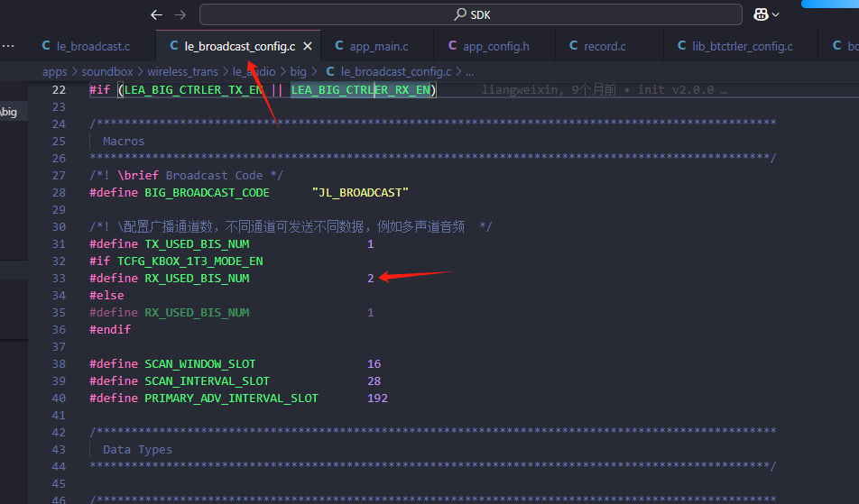
Task: Click the Chinese comment on line 30
Action: [291, 226]
